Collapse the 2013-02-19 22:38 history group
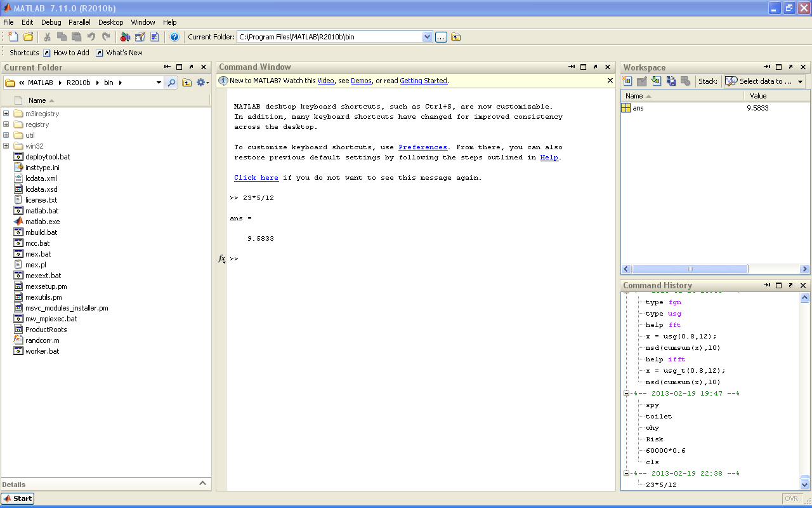The width and height of the screenshot is (812, 508). pyautogui.click(x=627, y=474)
